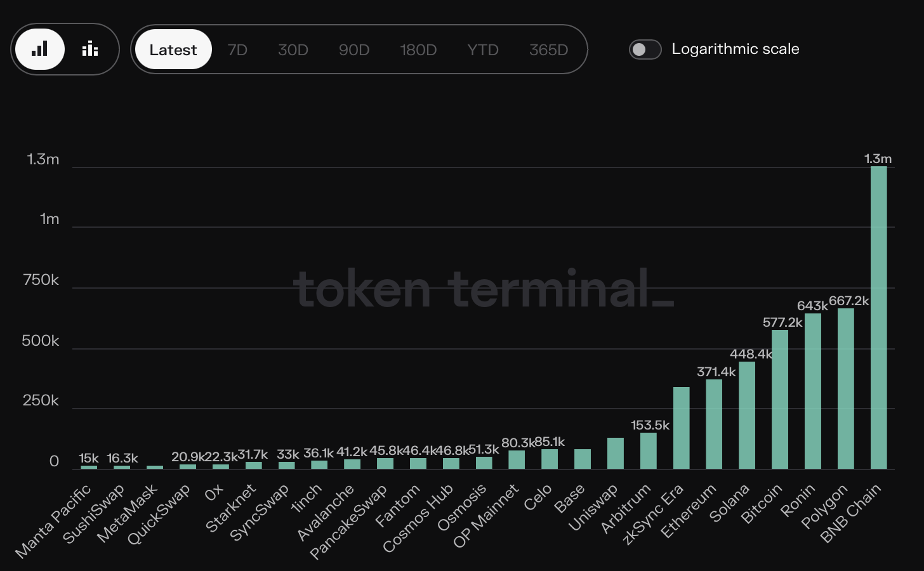Click the Avalanche axis label
Viewport: 924px width, 571px height.
pos(325,513)
